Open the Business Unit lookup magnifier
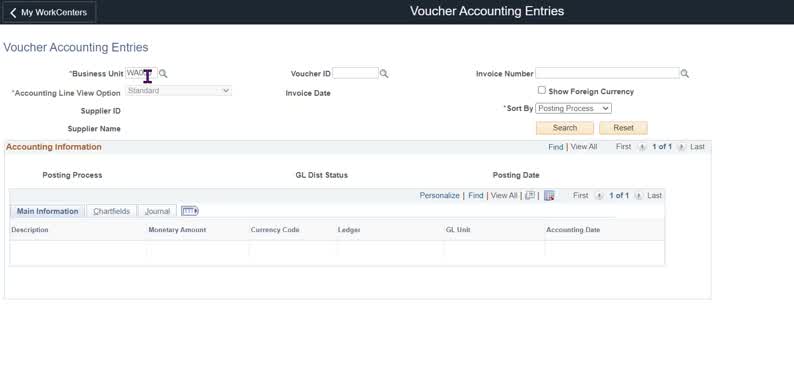 [x=163, y=73]
